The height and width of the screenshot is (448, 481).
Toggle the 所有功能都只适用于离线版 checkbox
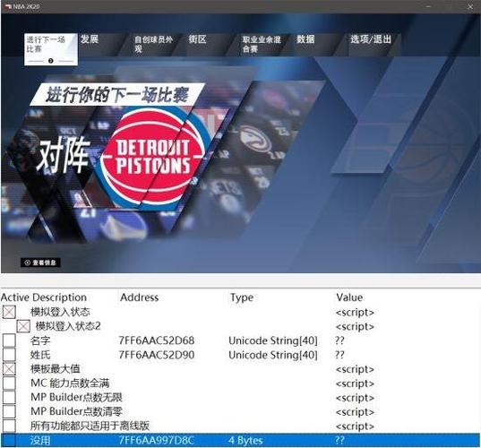click(x=9, y=426)
